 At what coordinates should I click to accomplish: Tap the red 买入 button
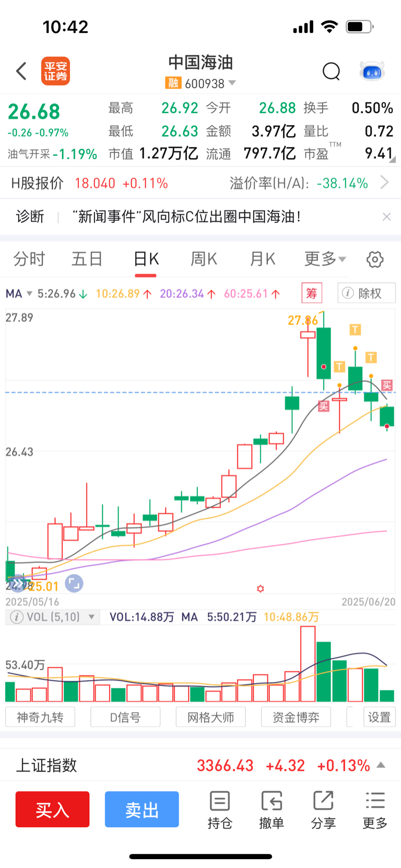click(x=52, y=809)
